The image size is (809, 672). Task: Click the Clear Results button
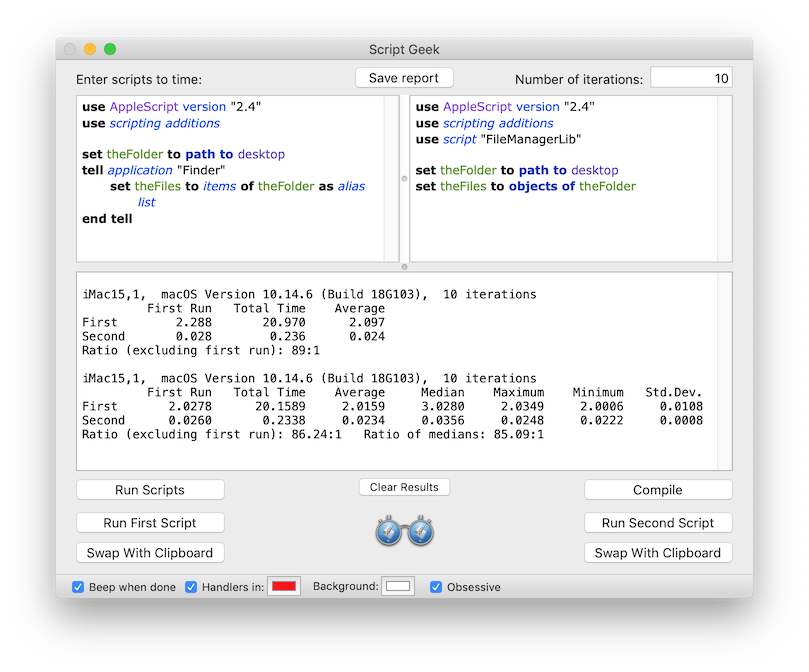pos(404,487)
